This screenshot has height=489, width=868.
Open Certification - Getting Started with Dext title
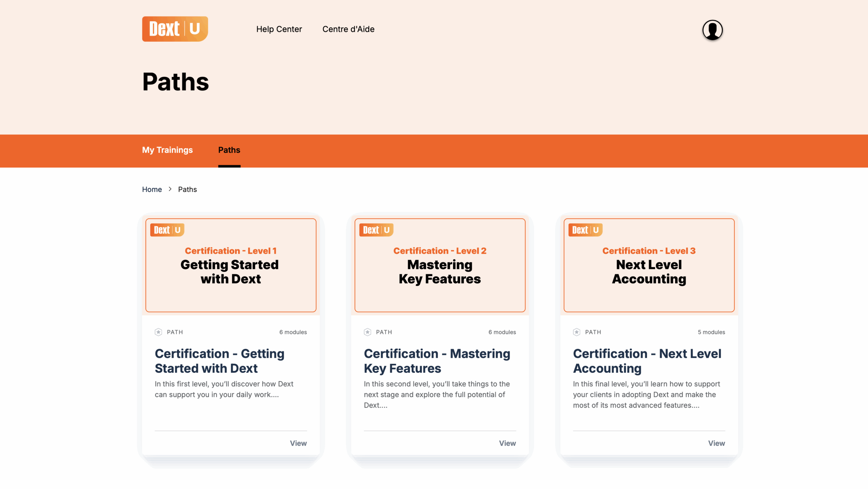(x=220, y=361)
